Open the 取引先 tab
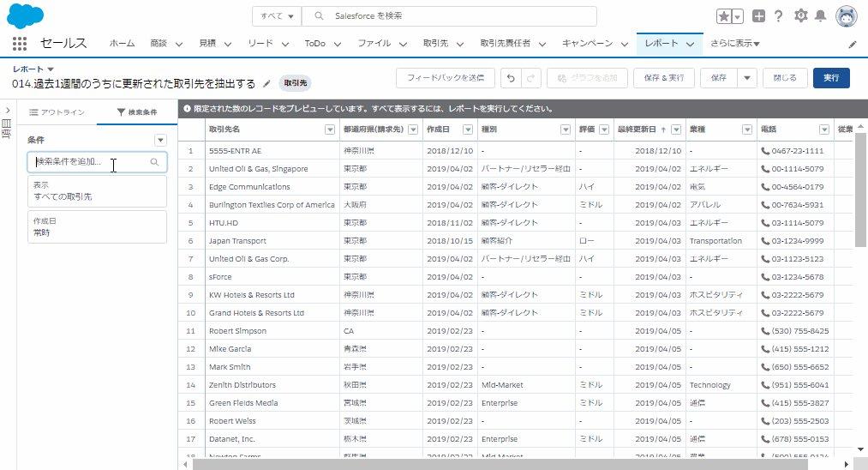 (435, 43)
